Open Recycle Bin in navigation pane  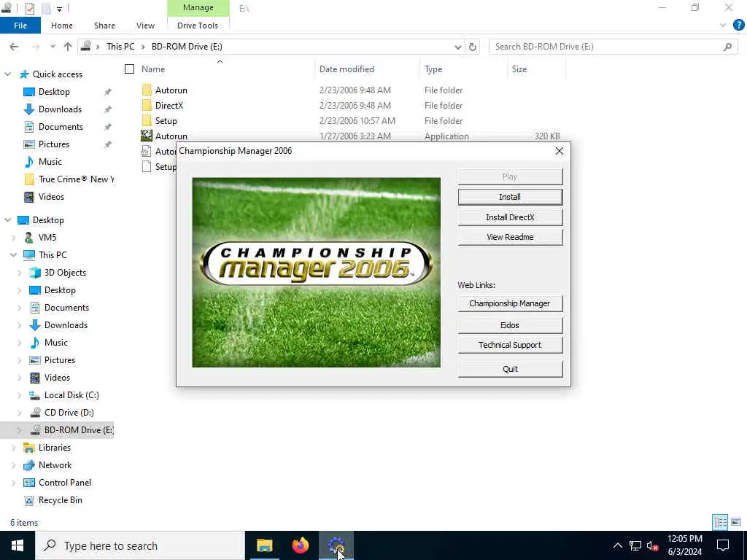[60, 500]
